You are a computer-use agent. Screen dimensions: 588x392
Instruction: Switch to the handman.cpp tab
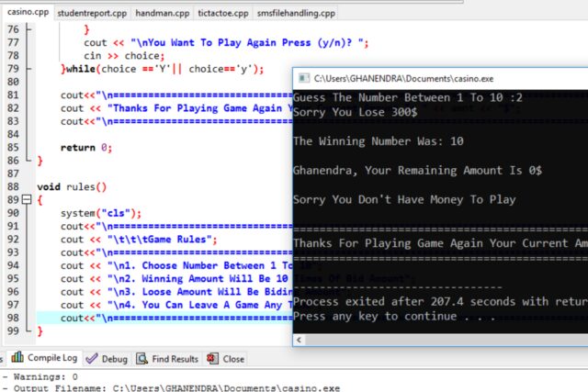coord(162,13)
